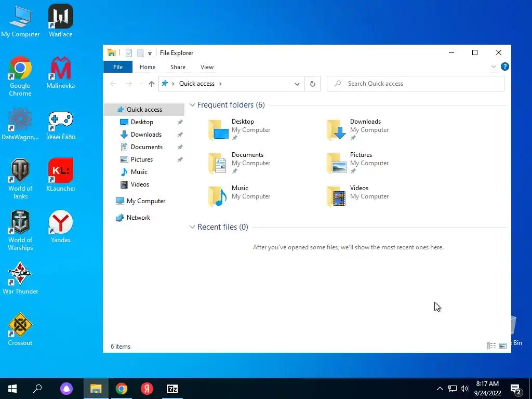Open the notification center icon
Screen dimensions: 532x399
pyautogui.click(x=516, y=389)
